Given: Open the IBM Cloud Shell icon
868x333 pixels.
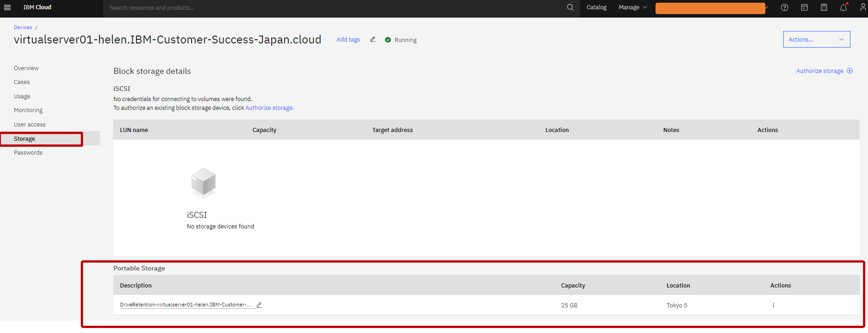Looking at the screenshot, I should [804, 8].
